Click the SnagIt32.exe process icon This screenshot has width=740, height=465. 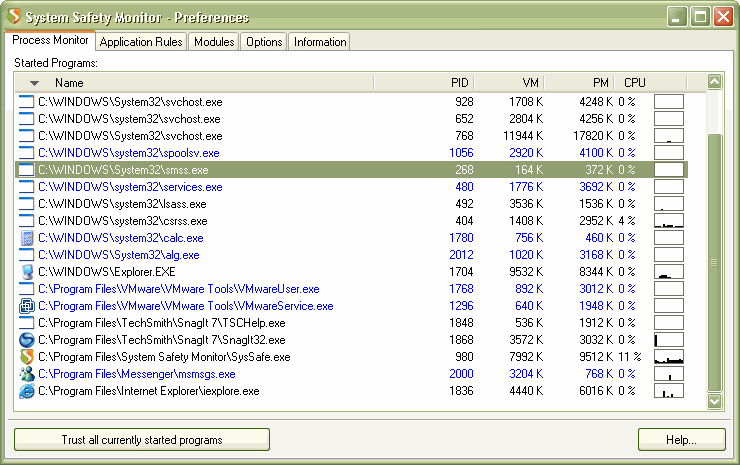pyautogui.click(x=27, y=340)
